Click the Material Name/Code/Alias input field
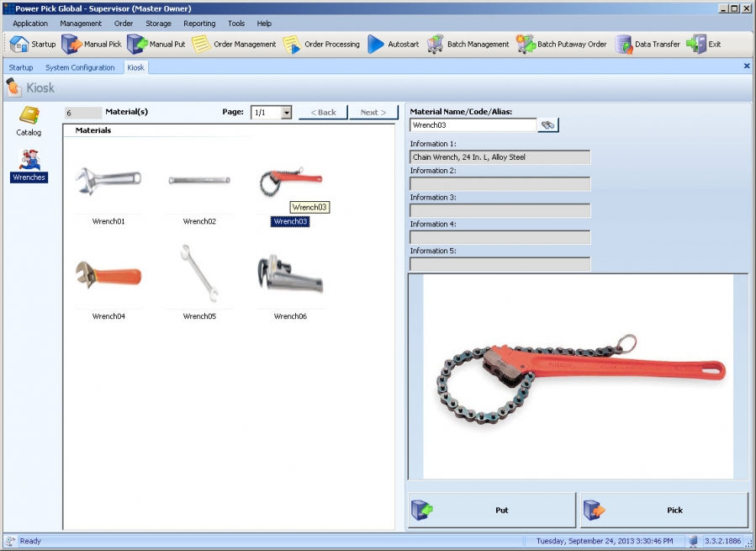This screenshot has height=551, width=756. (471, 124)
